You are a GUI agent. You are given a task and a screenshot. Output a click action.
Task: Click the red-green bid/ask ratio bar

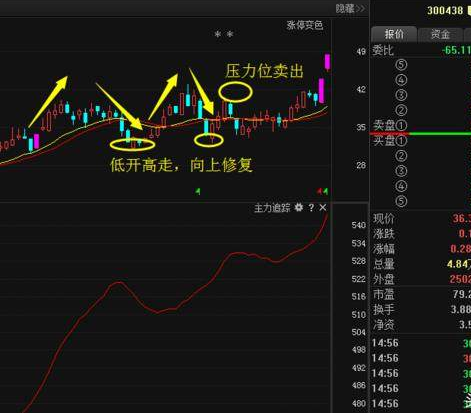coord(420,134)
